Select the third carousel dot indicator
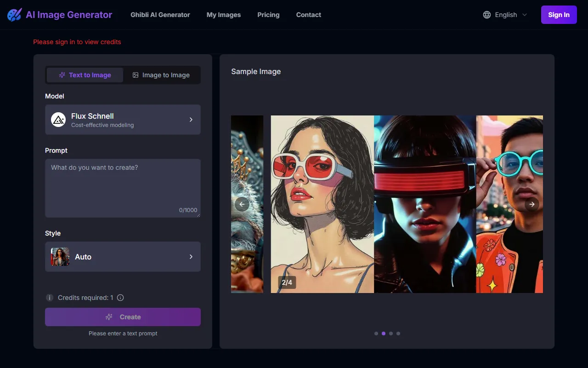Screen dimensions: 588x368 [391, 333]
